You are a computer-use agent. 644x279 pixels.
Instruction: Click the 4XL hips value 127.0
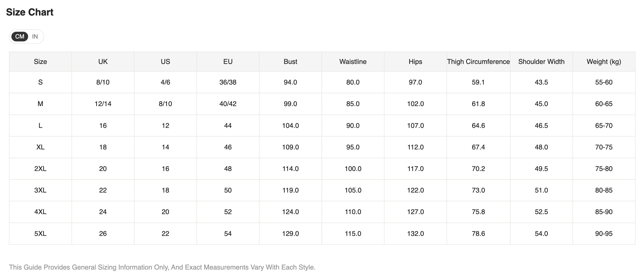tap(415, 212)
